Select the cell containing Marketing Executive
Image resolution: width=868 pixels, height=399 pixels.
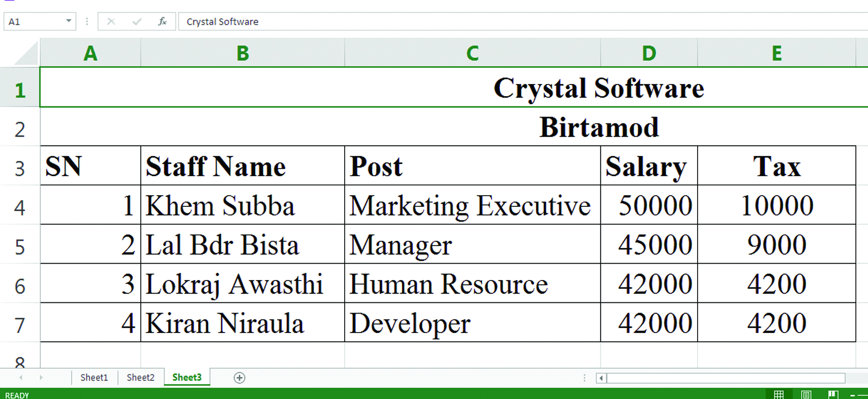click(x=472, y=205)
